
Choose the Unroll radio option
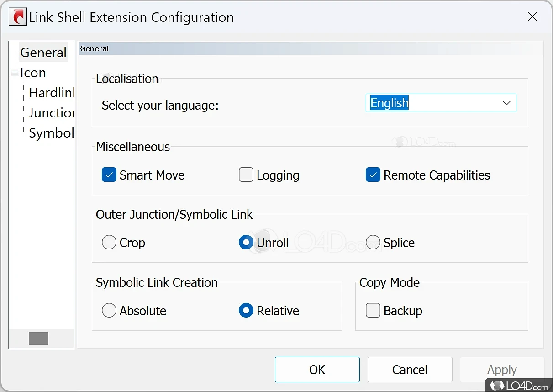click(246, 243)
